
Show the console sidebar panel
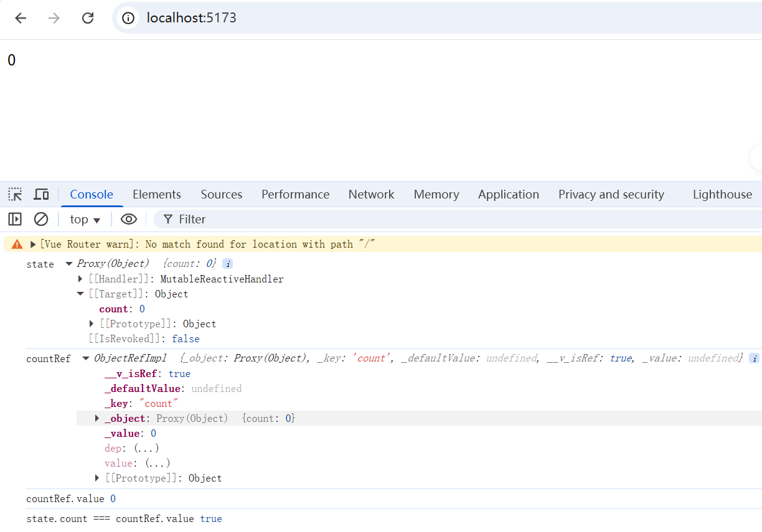point(15,219)
